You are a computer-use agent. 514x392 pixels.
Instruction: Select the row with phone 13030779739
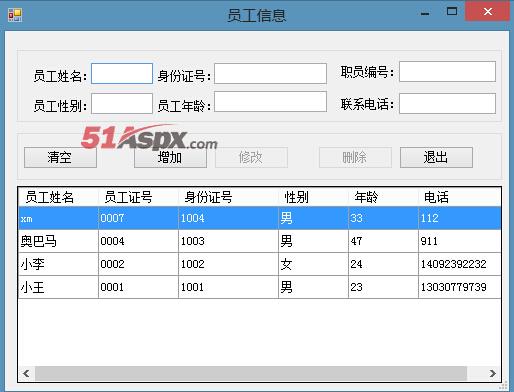click(x=260, y=287)
